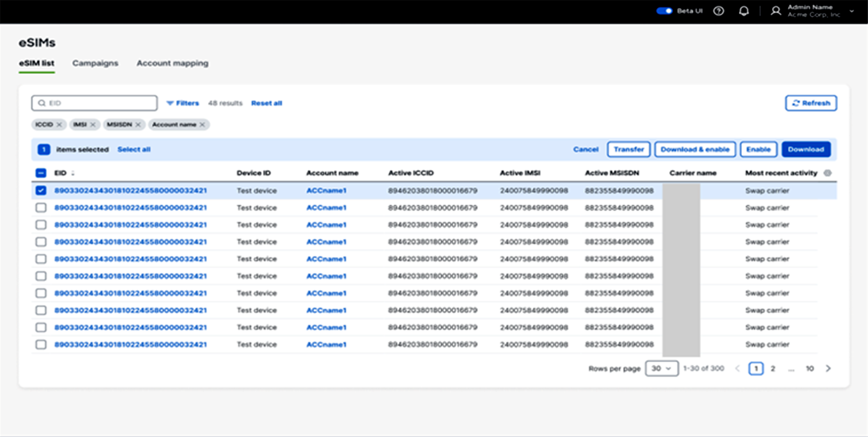Click the 1-30 of 300 range text
868x437 pixels.
tap(703, 368)
